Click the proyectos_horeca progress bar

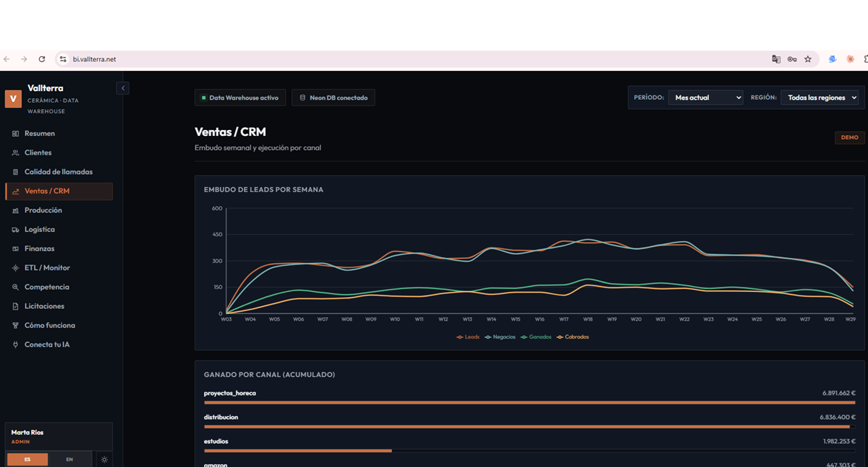point(529,403)
